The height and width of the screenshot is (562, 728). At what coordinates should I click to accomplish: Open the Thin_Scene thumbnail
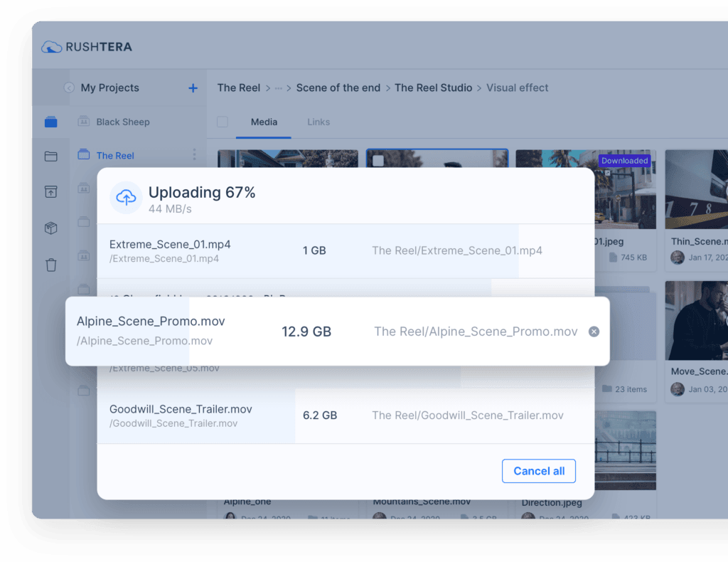697,189
